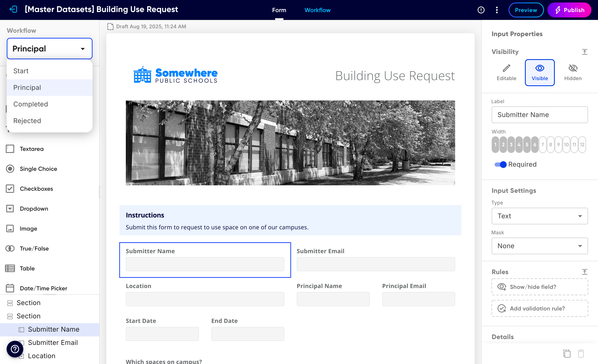Click the Preview button
This screenshot has width=598, height=364.
pyautogui.click(x=526, y=10)
